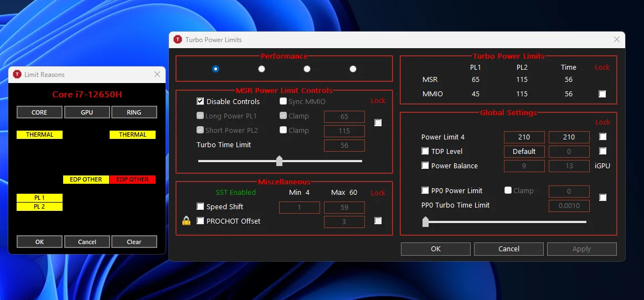
Task: Check the PP0 Power Limit Lock checkbox
Action: tap(602, 198)
